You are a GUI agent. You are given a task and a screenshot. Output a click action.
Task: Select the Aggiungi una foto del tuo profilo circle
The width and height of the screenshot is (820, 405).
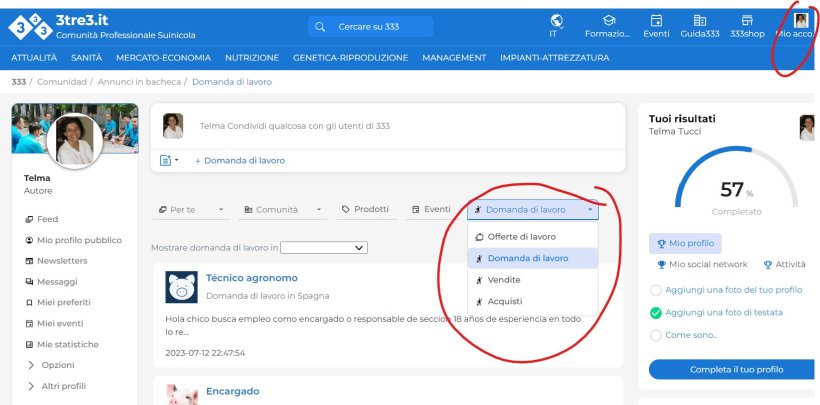point(656,290)
